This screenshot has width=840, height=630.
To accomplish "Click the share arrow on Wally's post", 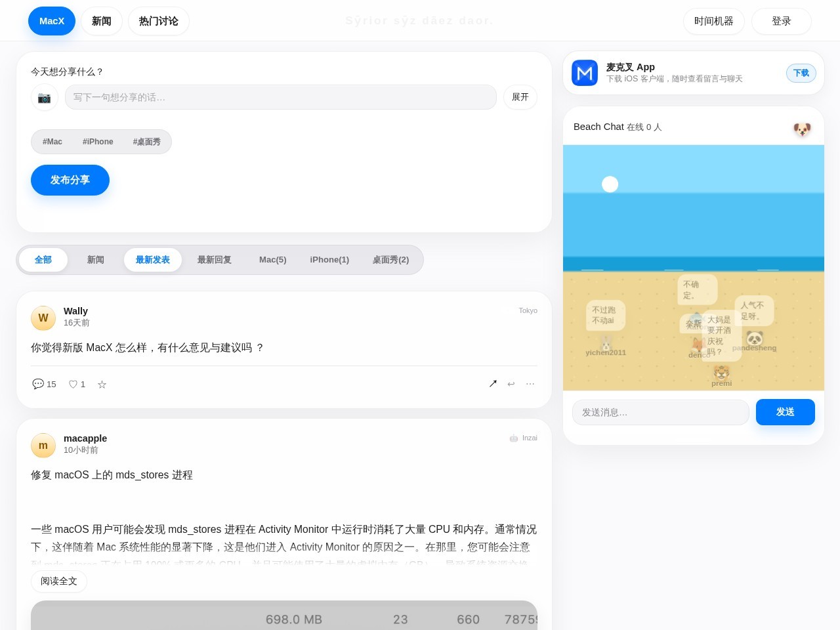I will coord(493,384).
